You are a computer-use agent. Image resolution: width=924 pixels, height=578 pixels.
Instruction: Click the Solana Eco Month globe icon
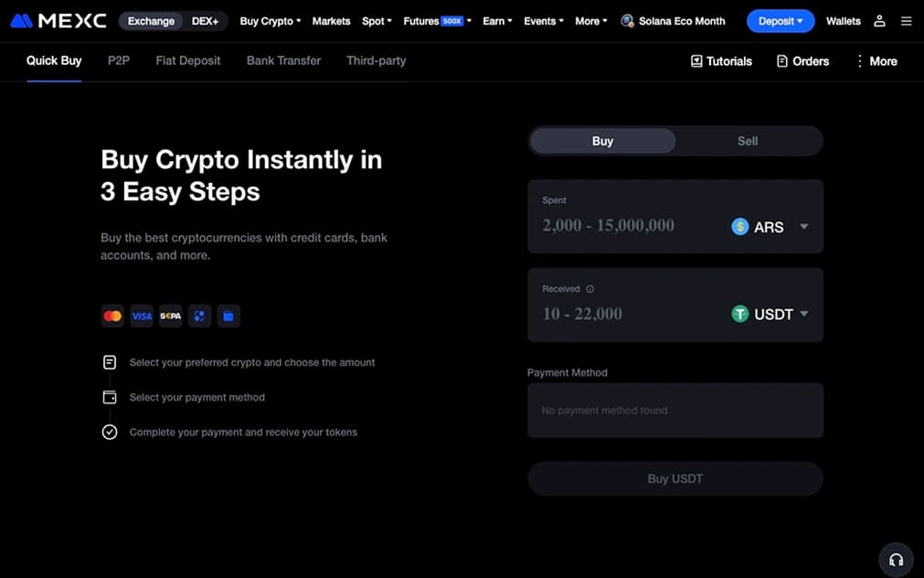[627, 21]
